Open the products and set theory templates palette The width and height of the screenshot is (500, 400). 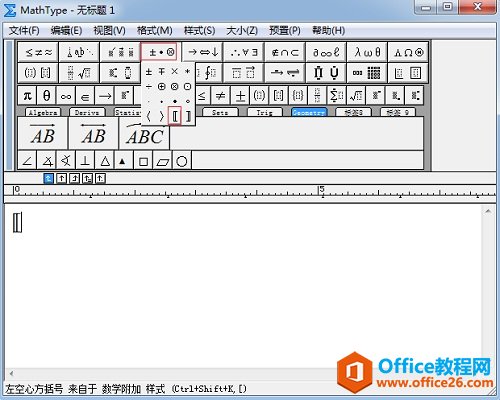coord(326,72)
